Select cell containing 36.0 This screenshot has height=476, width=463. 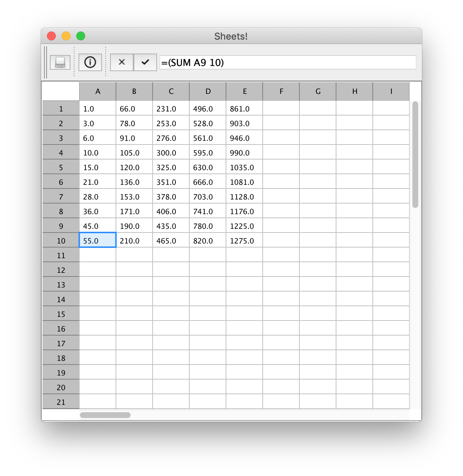click(x=98, y=211)
